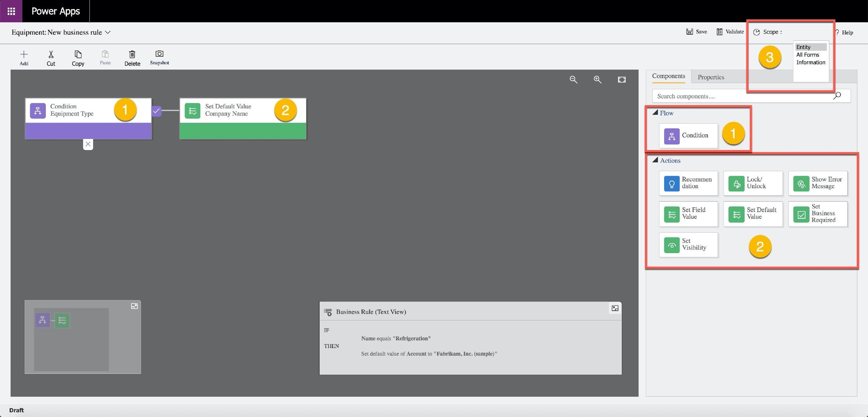868x417 pixels.
Task: Select the Set Default Value action component
Action: click(x=753, y=214)
